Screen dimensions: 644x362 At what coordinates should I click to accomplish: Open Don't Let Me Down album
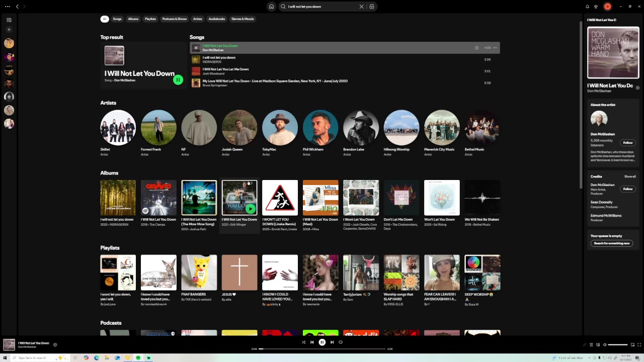click(401, 205)
